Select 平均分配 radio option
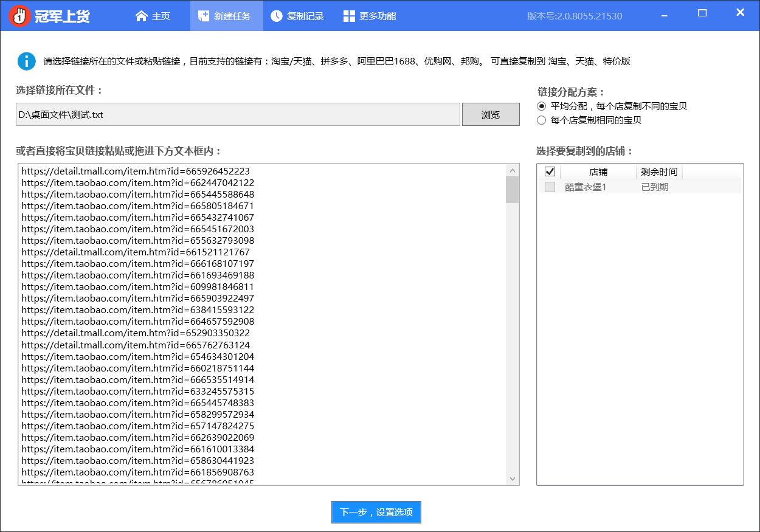Viewport: 760px width, 532px height. pos(542,106)
